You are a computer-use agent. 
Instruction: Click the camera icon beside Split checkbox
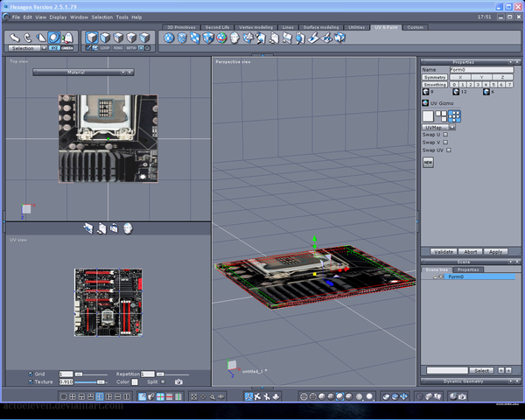pyautogui.click(x=178, y=381)
